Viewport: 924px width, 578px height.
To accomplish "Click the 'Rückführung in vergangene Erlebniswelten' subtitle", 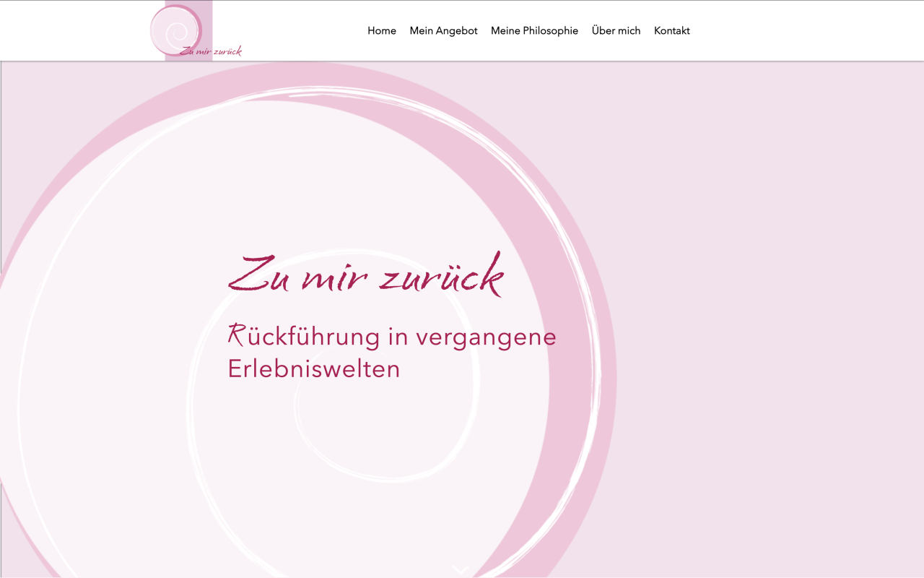I will [392, 352].
